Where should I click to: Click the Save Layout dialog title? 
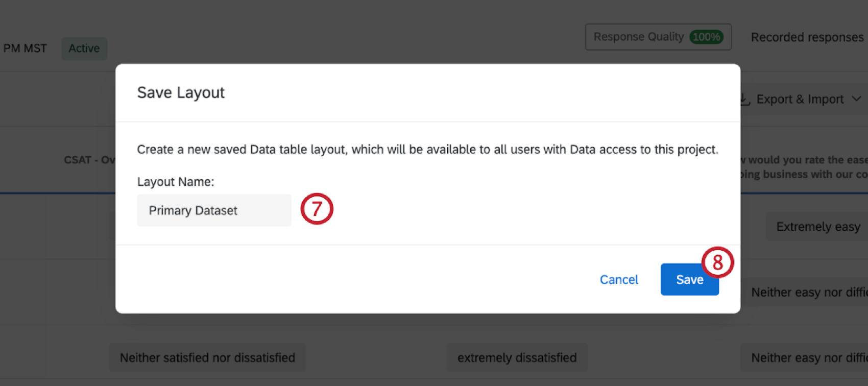click(x=181, y=92)
